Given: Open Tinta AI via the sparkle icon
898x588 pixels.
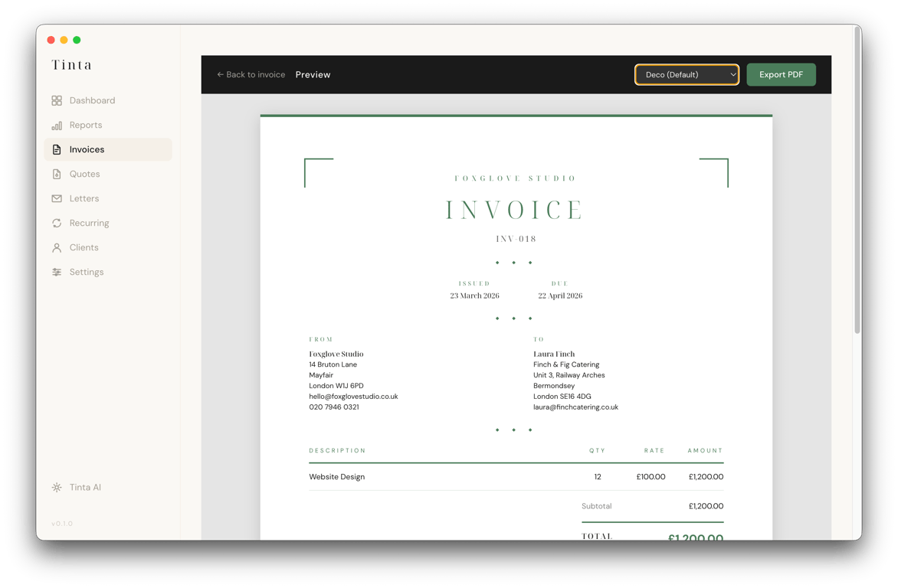Looking at the screenshot, I should coord(57,486).
